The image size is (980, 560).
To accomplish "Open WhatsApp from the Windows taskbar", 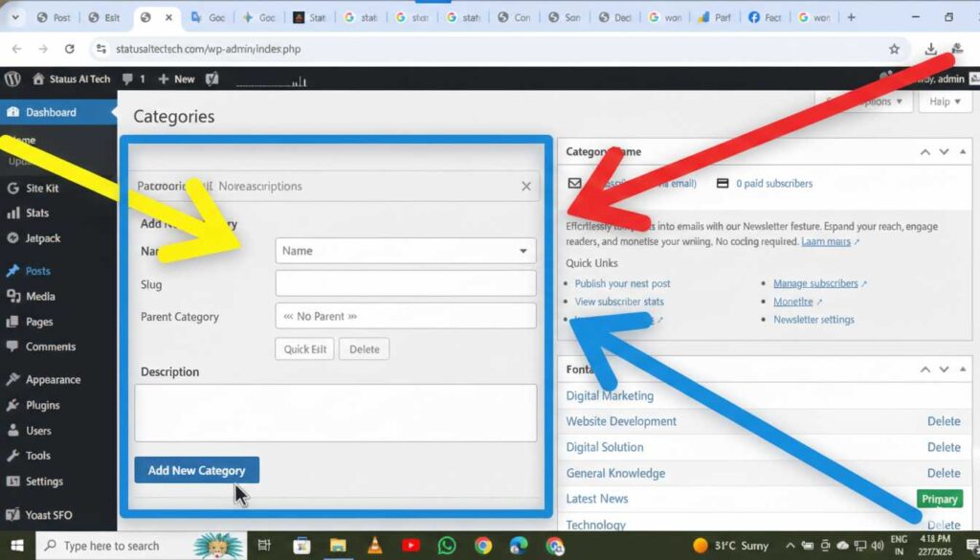I will 447,546.
